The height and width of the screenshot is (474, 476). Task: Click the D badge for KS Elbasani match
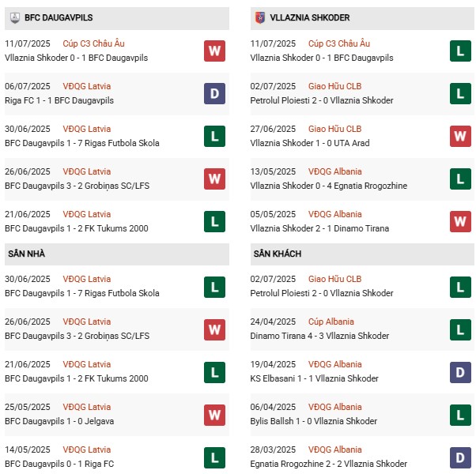tap(461, 371)
